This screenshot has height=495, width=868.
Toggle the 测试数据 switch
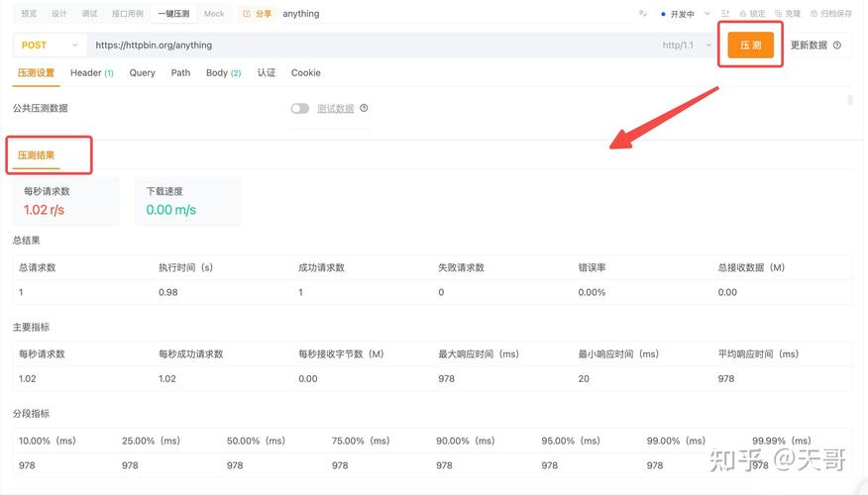[299, 108]
